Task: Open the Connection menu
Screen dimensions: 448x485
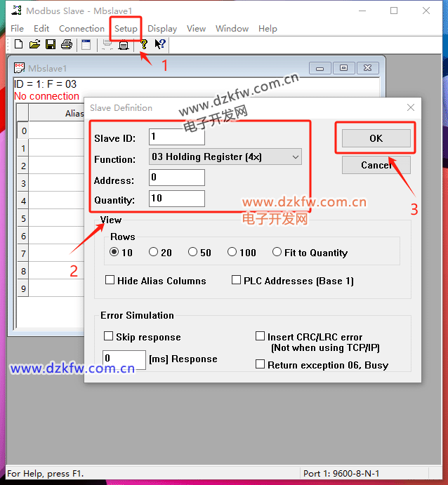Action: pyautogui.click(x=81, y=29)
